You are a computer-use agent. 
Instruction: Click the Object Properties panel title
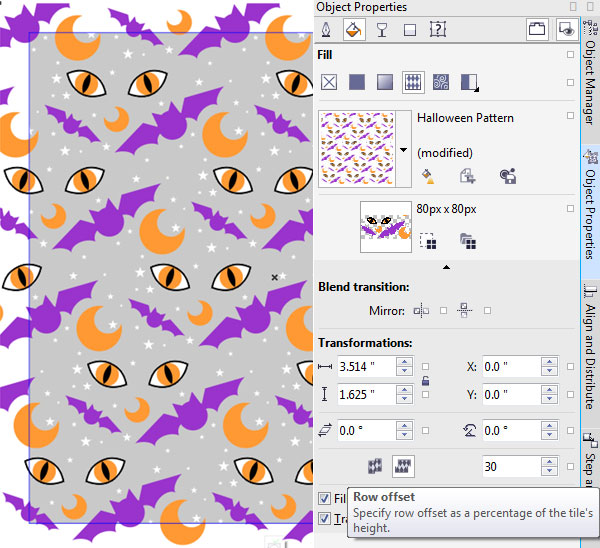361,7
